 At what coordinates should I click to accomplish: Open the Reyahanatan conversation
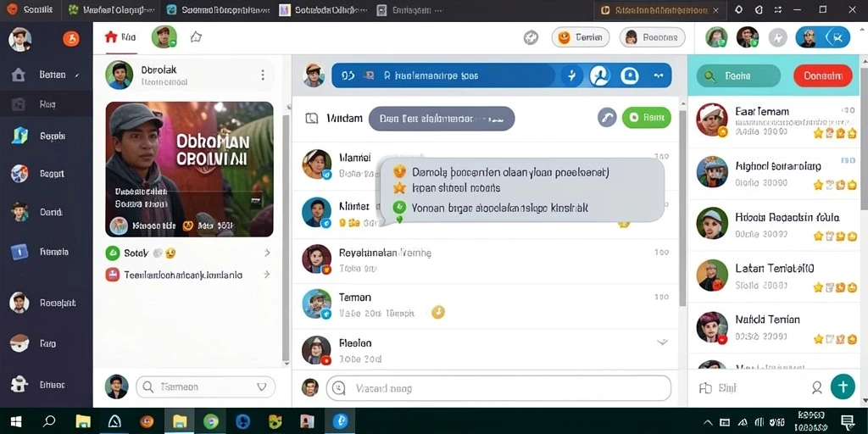click(x=485, y=259)
